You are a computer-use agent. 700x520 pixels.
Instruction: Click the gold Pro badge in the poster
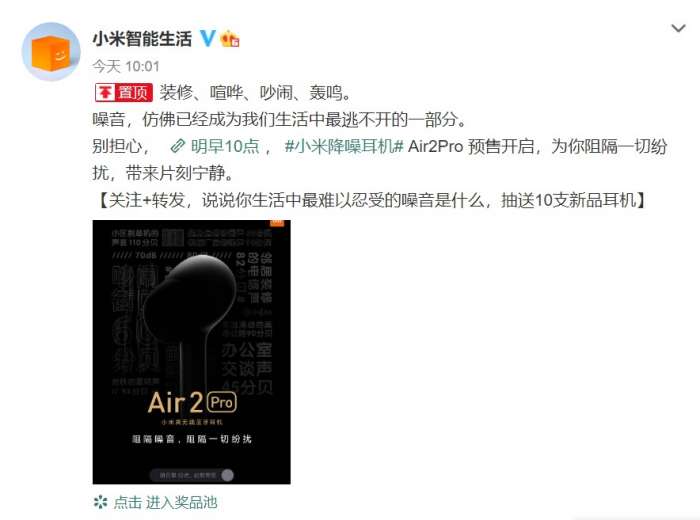222,402
